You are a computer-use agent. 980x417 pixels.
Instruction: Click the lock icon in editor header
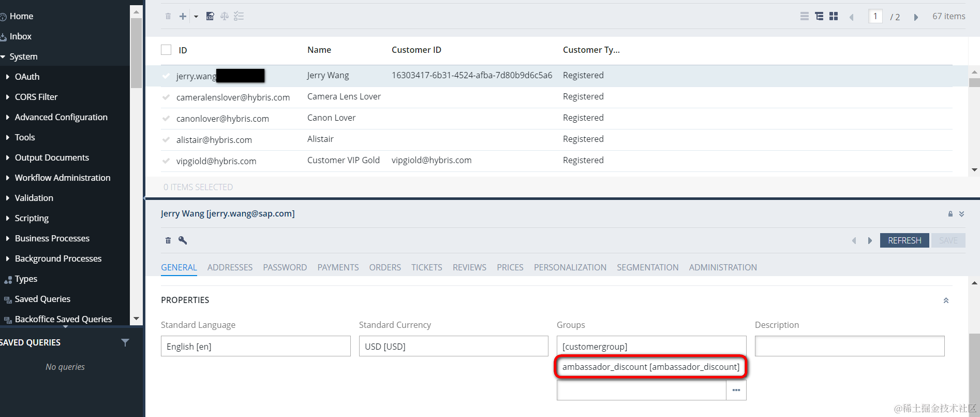coord(951,214)
